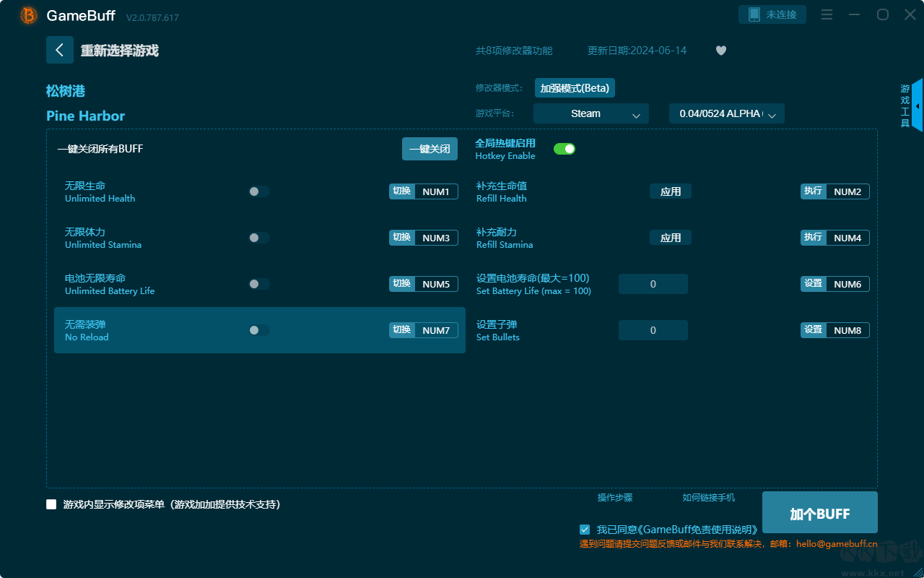The width and height of the screenshot is (924, 578).
Task: Open the Steam platform dropdown
Action: (591, 113)
